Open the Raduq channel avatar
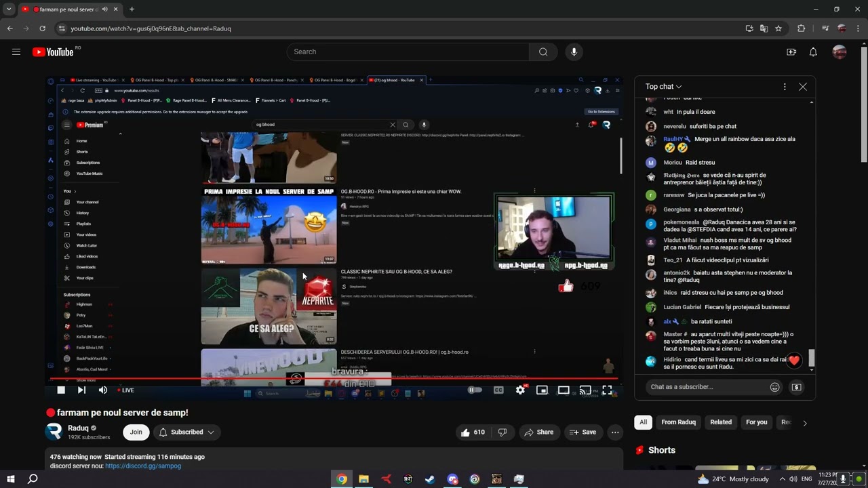Viewport: 868px width, 488px height. 54,432
